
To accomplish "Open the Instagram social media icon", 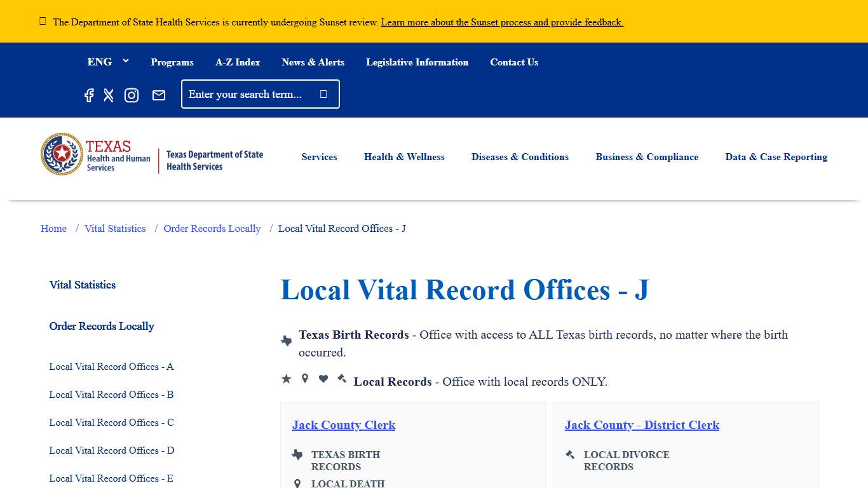I will 132,95.
